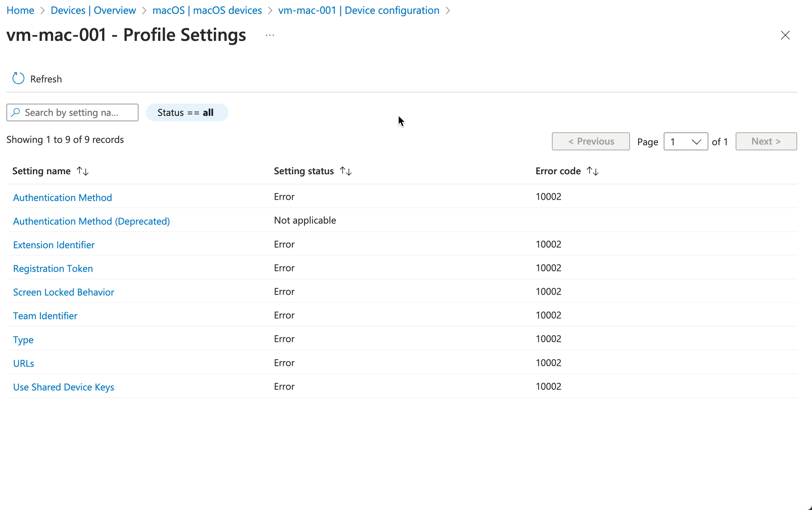The height and width of the screenshot is (510, 812).
Task: Close the Profile Settings pane
Action: pos(785,35)
